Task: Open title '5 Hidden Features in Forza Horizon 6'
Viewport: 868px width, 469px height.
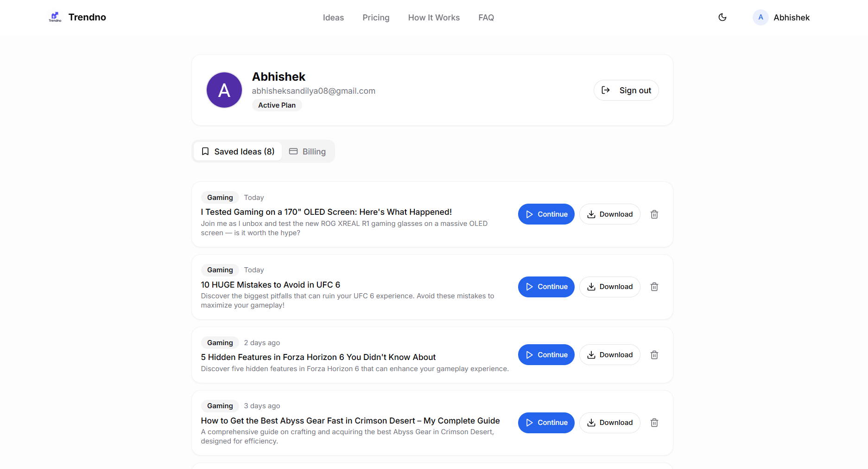Action: click(318, 357)
